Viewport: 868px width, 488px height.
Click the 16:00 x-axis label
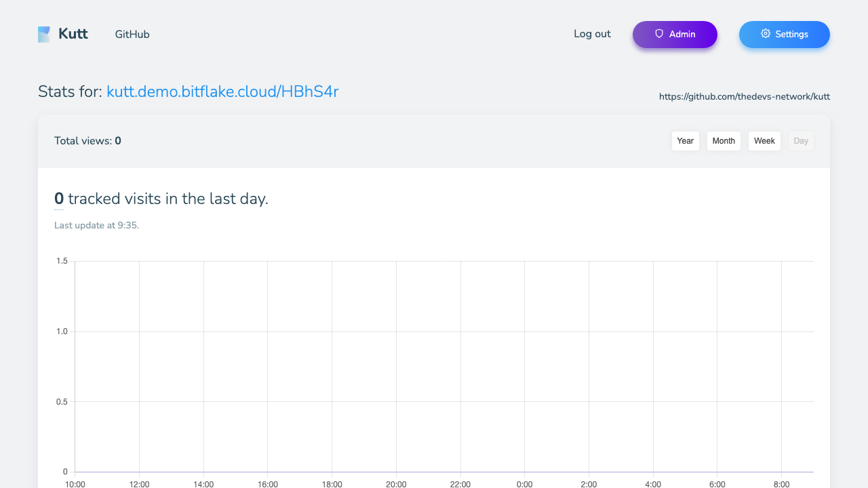[x=268, y=484]
